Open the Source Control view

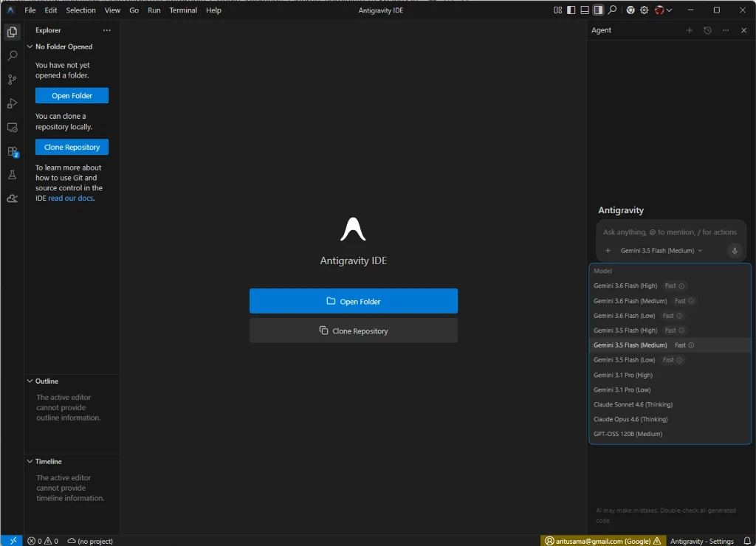[x=12, y=80]
